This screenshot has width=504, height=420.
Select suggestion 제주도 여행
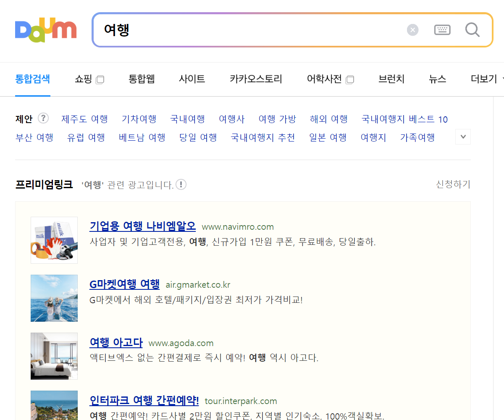pyautogui.click(x=84, y=119)
